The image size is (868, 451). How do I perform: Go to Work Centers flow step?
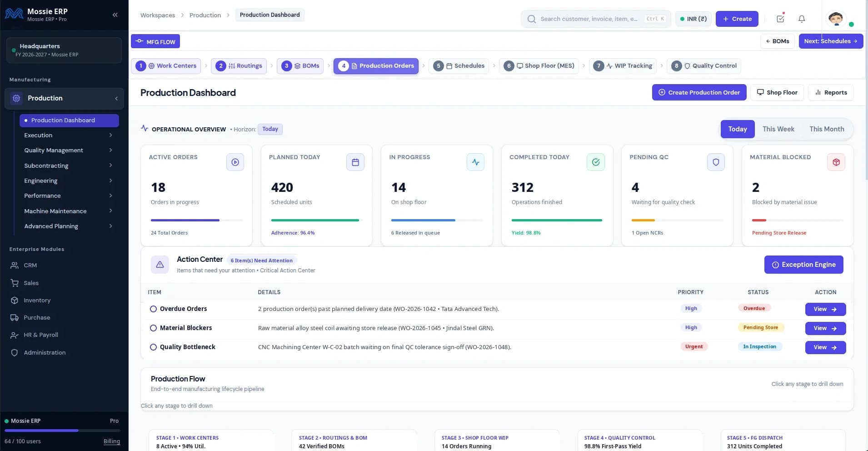166,66
